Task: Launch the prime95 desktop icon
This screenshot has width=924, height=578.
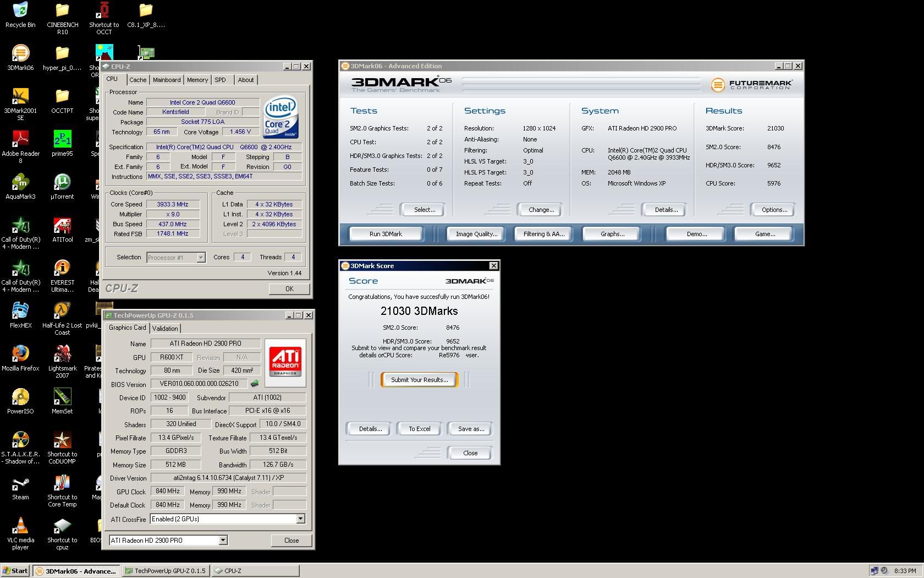Action: click(62, 144)
